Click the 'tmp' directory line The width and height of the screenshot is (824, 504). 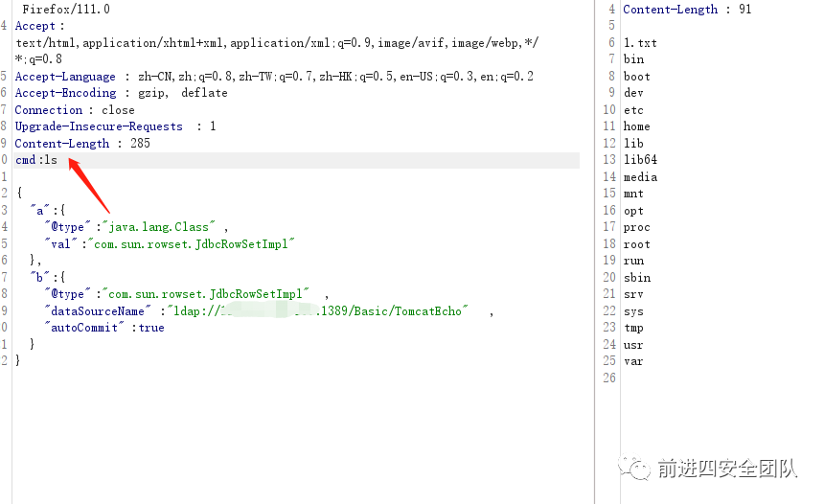(633, 328)
